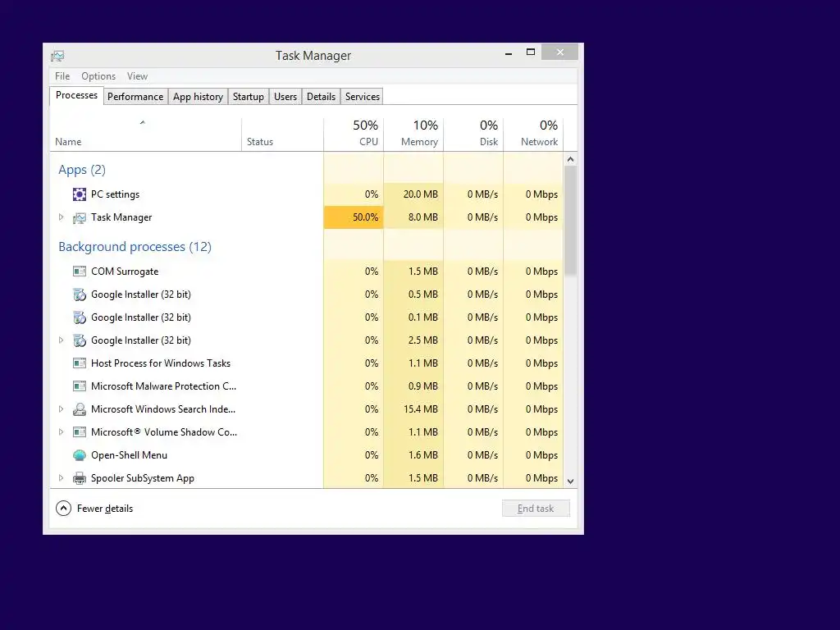
Task: Switch to the Users tab
Action: point(285,97)
